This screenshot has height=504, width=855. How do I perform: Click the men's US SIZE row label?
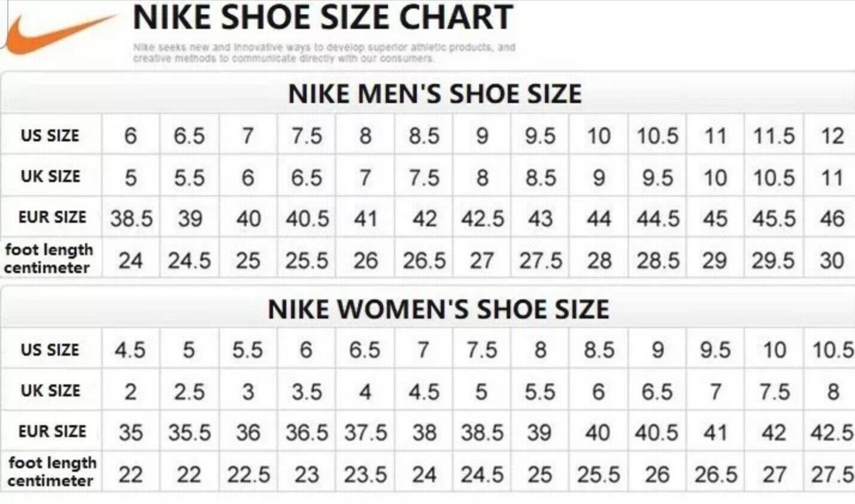[50, 136]
